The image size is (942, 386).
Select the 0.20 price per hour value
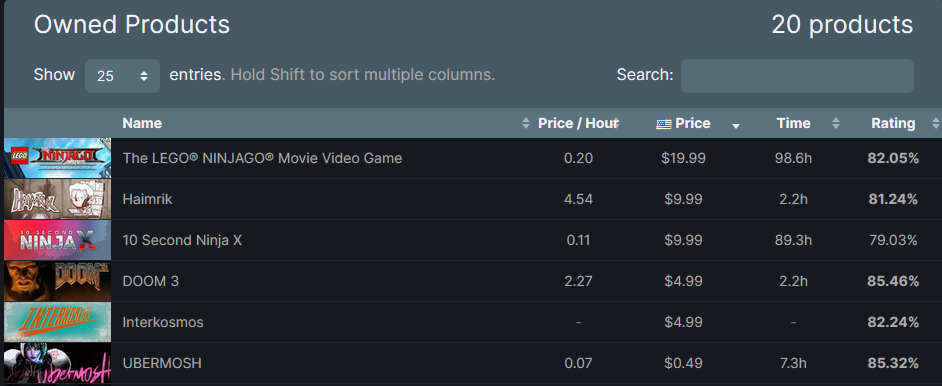[x=579, y=158]
